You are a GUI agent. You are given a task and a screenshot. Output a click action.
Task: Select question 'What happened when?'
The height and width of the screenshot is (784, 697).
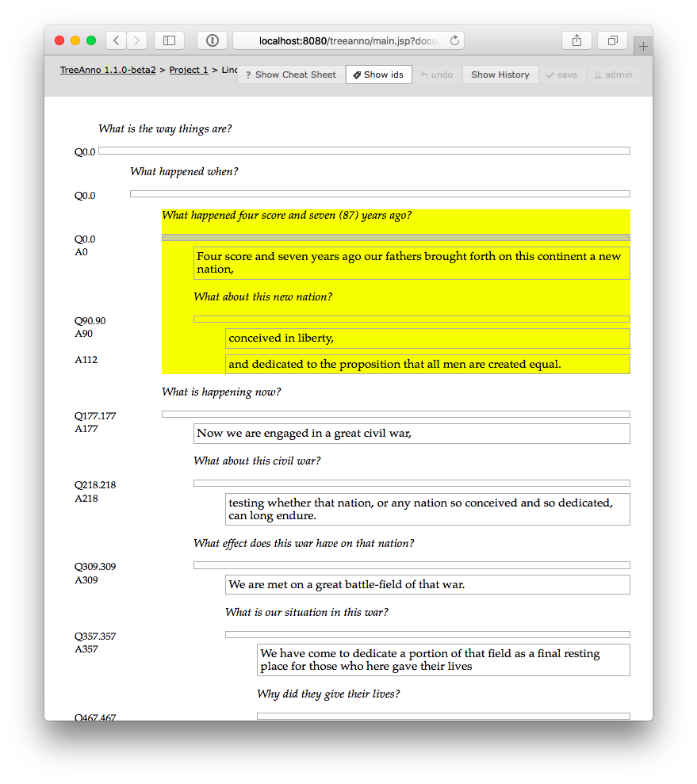pos(184,171)
